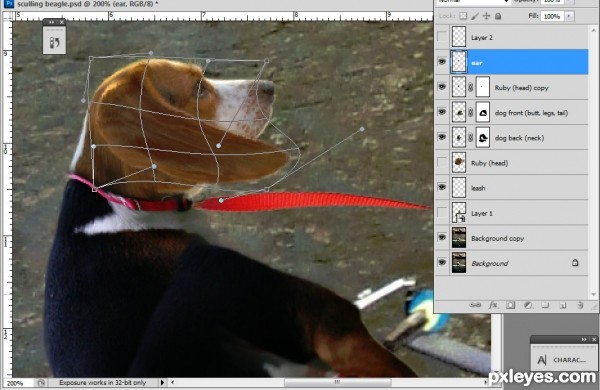Show Layer 2 via its visibility box
Viewport: 600px width, 390px height.
click(442, 37)
